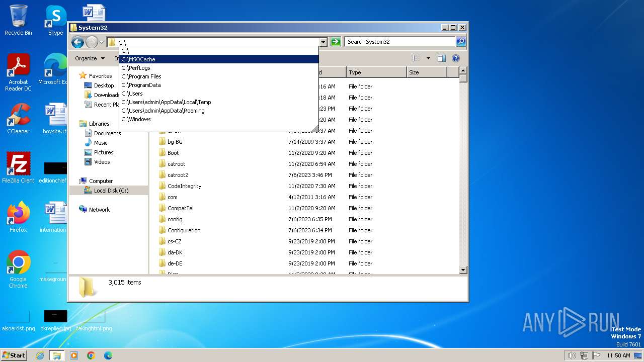Image resolution: width=644 pixels, height=362 pixels.
Task: Click the Forward navigation arrow in Explorer
Action: (x=92, y=42)
